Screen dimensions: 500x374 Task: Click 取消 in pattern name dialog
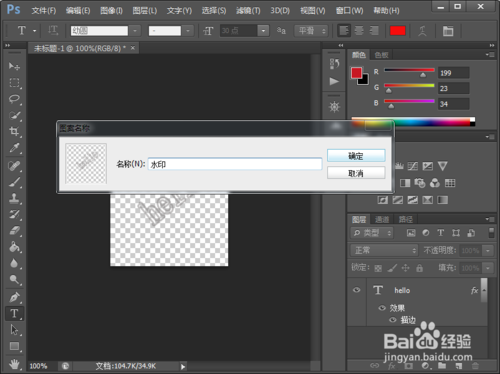point(356,173)
